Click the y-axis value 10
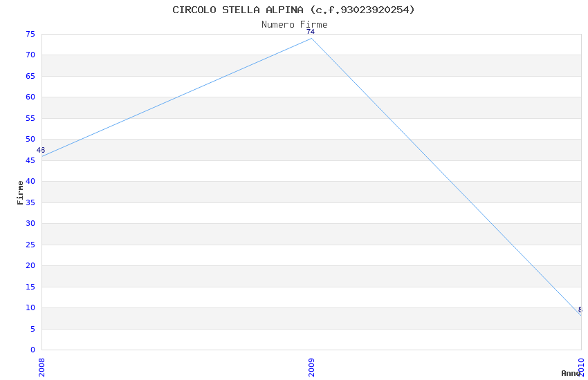588x380 pixels. pos(30,307)
